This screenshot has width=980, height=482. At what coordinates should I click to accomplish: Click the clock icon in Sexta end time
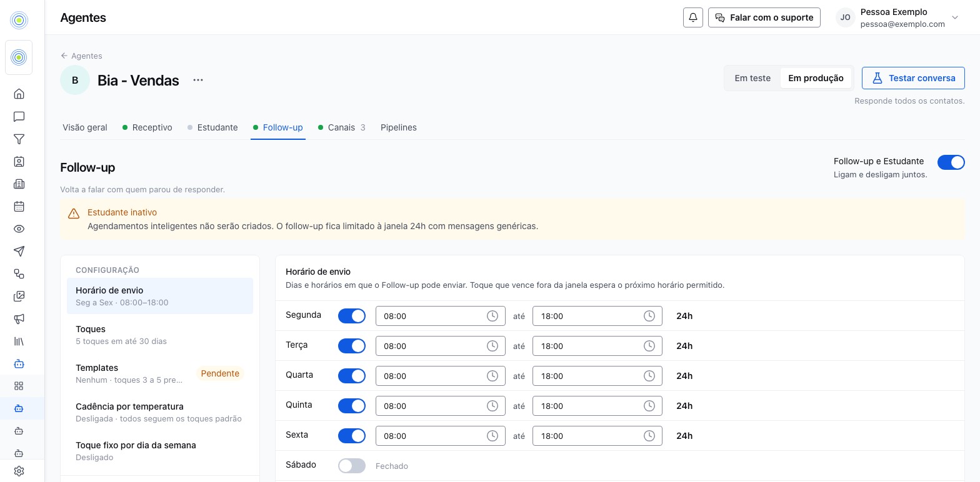649,436
